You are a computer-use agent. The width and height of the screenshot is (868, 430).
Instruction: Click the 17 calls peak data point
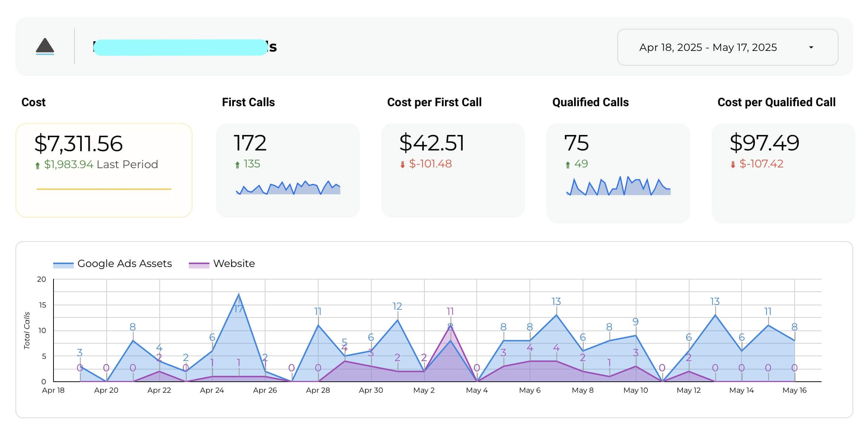(239, 294)
